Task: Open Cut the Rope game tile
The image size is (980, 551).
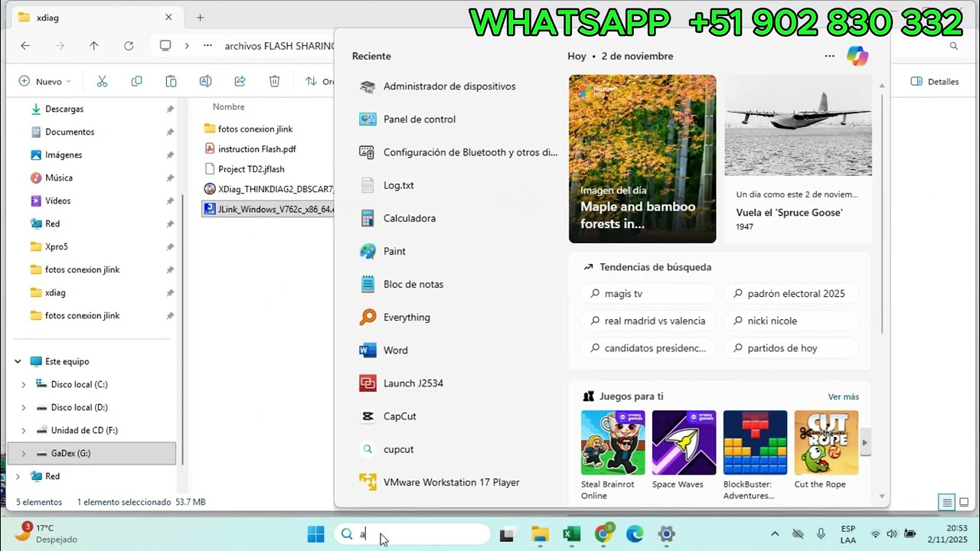Action: 826,449
